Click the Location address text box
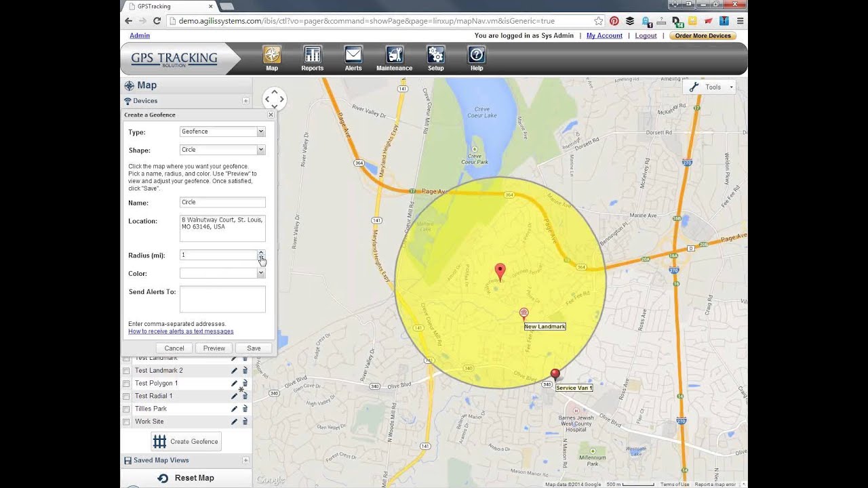This screenshot has width=868, height=488. (x=222, y=228)
